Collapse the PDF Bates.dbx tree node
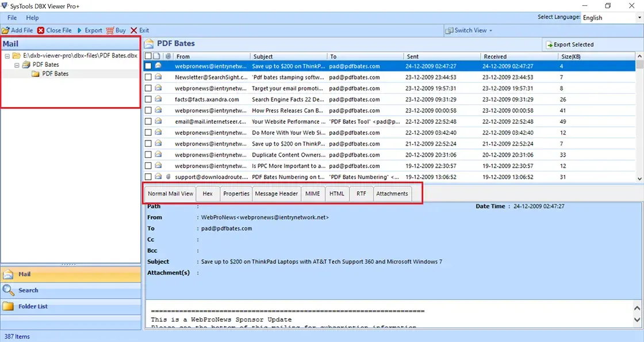 (7, 56)
